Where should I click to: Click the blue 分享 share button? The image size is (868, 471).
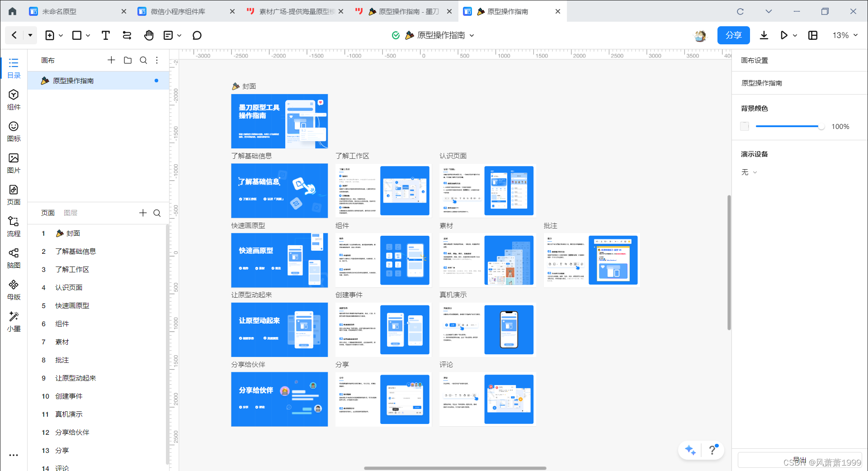pos(733,35)
